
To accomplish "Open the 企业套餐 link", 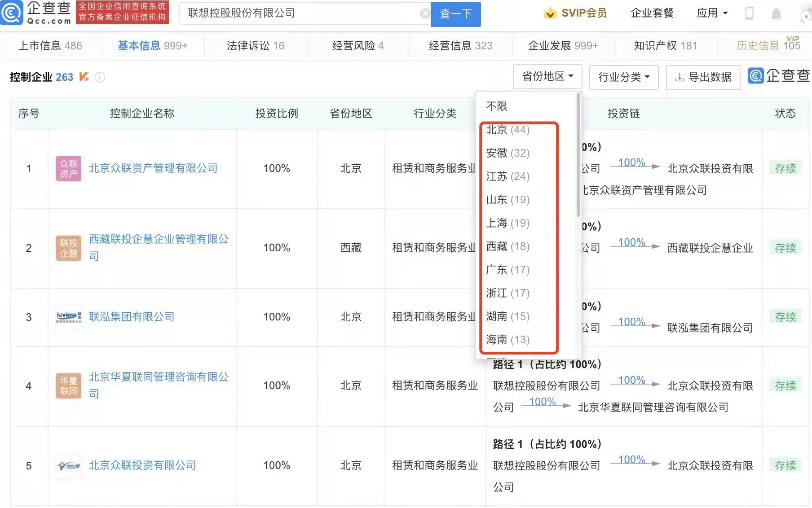I will (652, 13).
